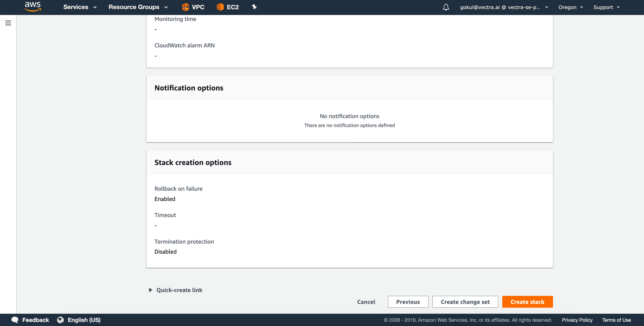Open the Resource Groups dropdown
The width and height of the screenshot is (644, 326).
(x=138, y=7)
